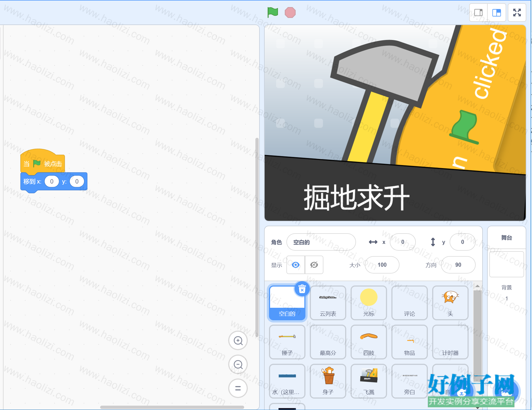Change the sprite size value 100
532x410 pixels.
(x=382, y=265)
